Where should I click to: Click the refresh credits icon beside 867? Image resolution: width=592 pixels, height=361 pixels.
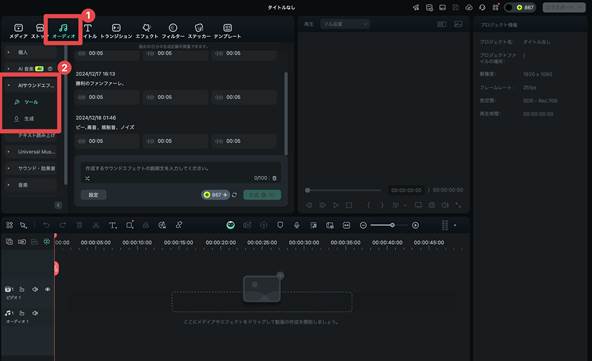pyautogui.click(x=234, y=195)
